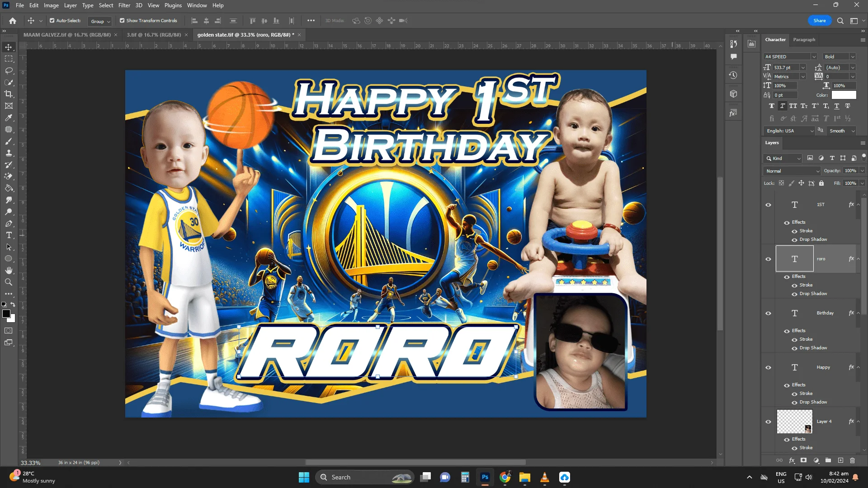Open the Smooth anti-aliasing dropdown

point(842,131)
